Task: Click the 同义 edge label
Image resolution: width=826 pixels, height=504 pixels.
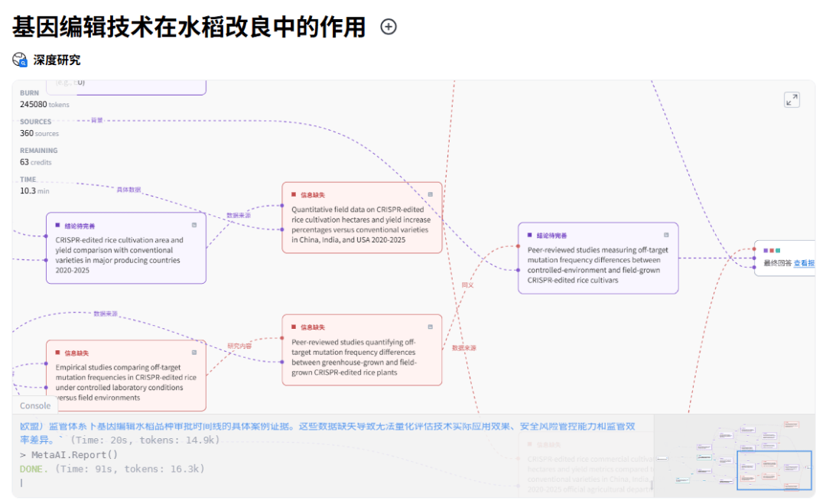Action: click(467, 285)
